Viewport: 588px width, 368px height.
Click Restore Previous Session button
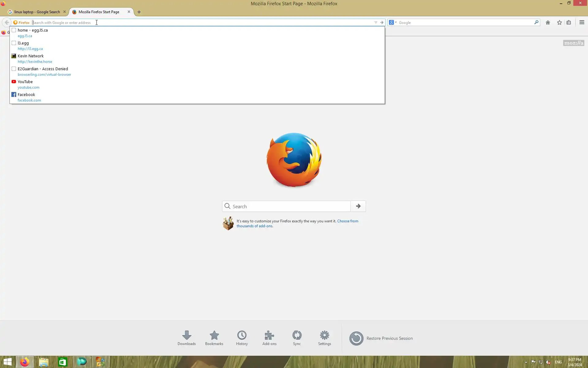point(381,338)
